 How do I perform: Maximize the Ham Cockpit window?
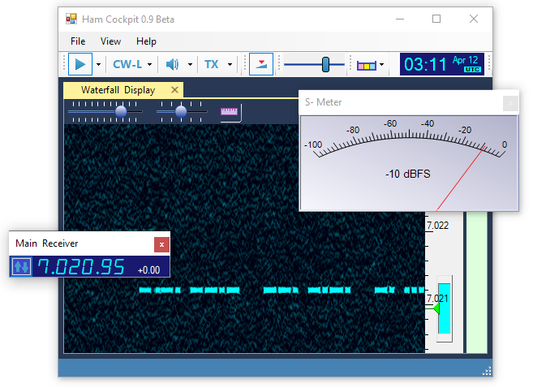(436, 19)
